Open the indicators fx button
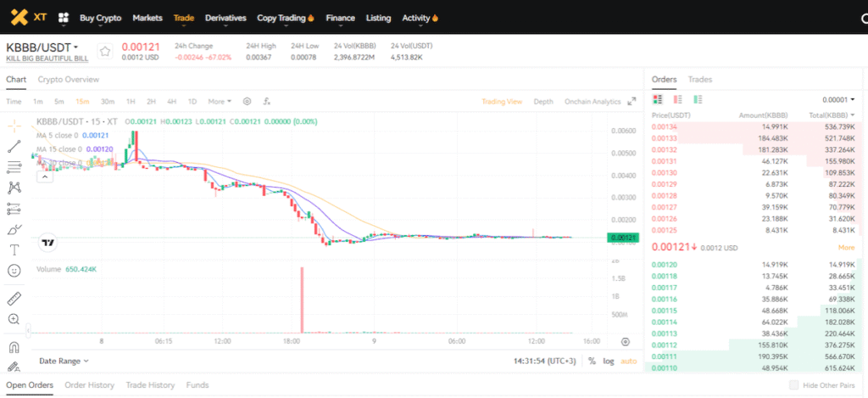 click(267, 101)
